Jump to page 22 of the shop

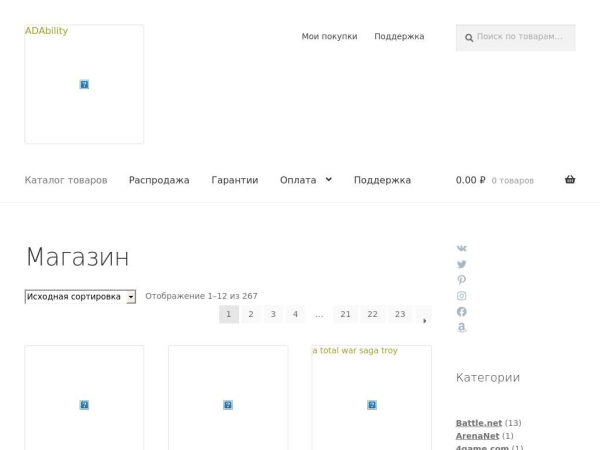click(373, 315)
